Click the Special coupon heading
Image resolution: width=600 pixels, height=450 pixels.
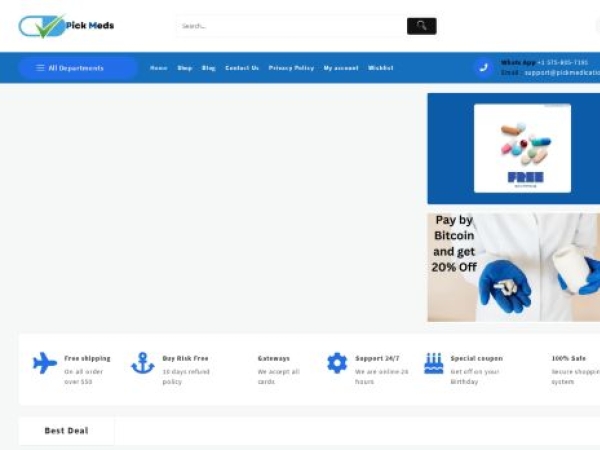(x=476, y=359)
